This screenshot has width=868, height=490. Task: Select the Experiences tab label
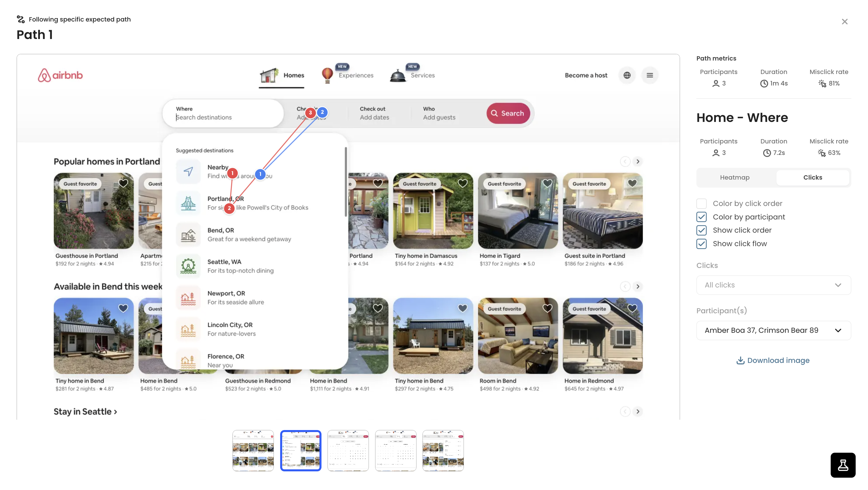(356, 75)
